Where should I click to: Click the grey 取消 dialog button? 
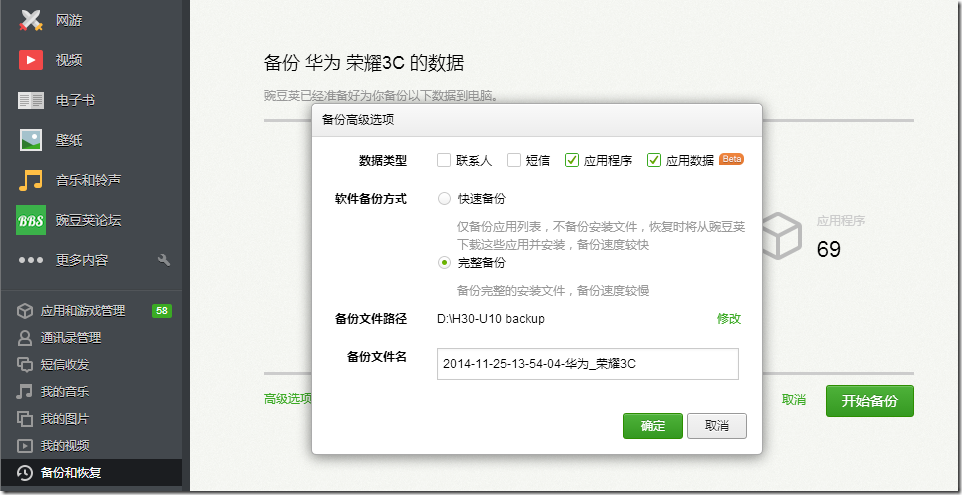[717, 426]
